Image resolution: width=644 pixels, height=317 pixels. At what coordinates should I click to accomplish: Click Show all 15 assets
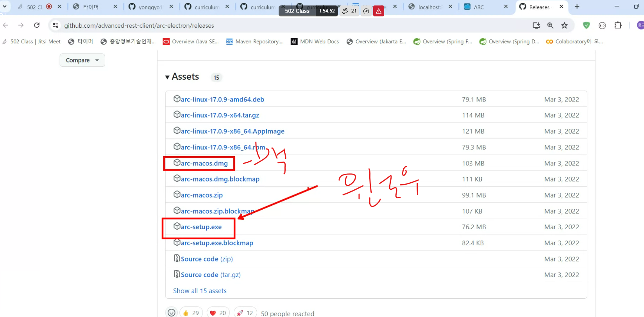point(200,291)
